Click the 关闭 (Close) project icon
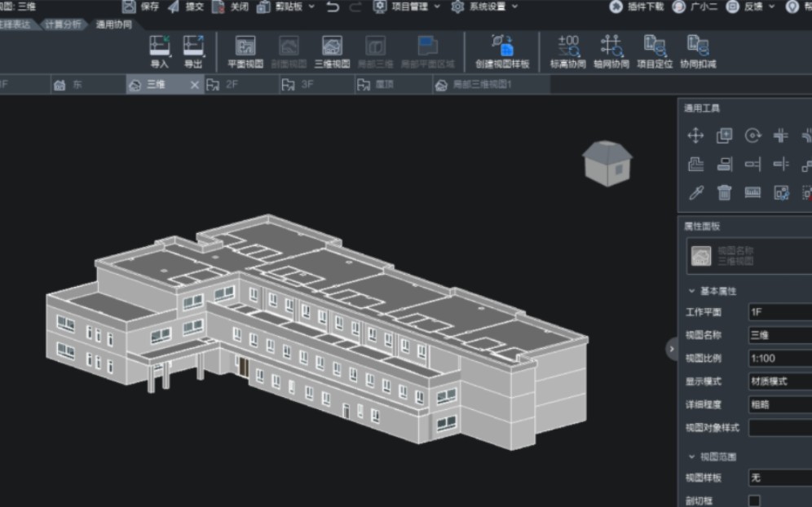 218,7
